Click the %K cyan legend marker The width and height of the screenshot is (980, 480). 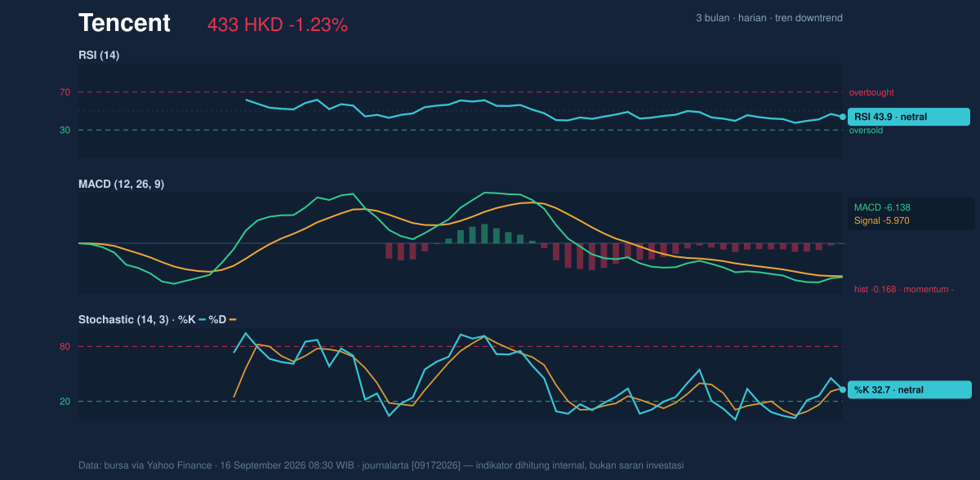202,319
